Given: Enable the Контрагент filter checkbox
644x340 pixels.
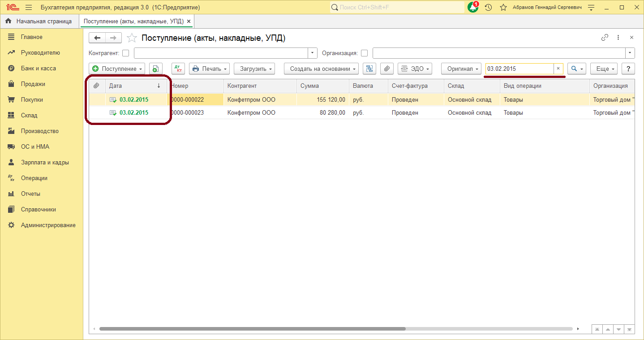Looking at the screenshot, I should (x=125, y=53).
